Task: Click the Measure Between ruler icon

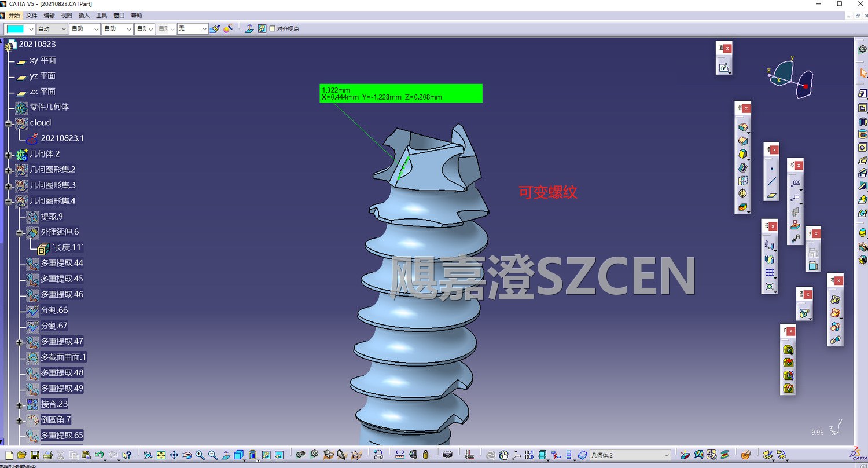Action: (x=400, y=455)
